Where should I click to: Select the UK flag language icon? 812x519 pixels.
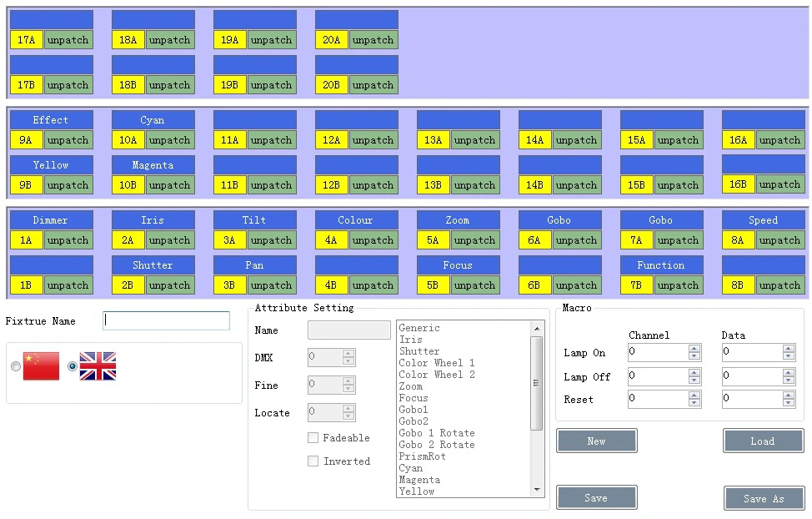click(x=98, y=366)
